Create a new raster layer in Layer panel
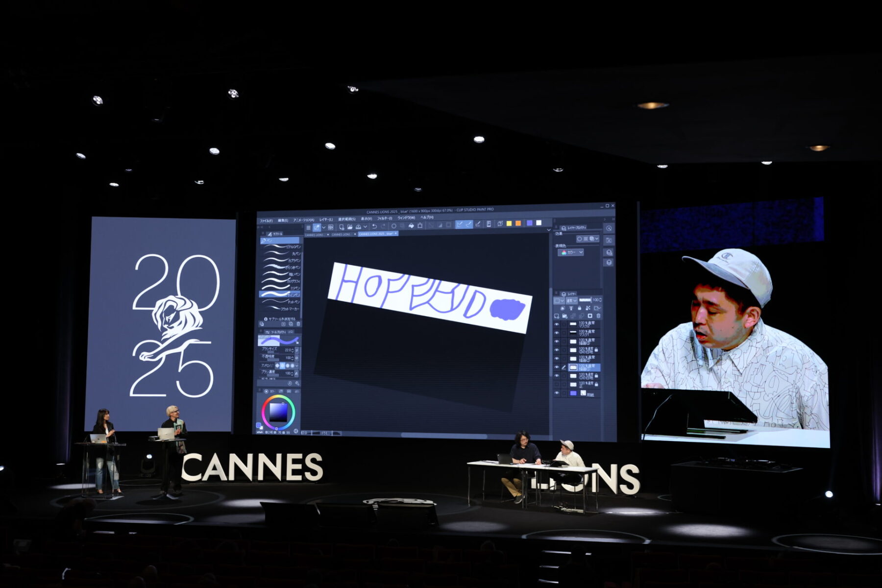The width and height of the screenshot is (882, 588). coord(557,316)
